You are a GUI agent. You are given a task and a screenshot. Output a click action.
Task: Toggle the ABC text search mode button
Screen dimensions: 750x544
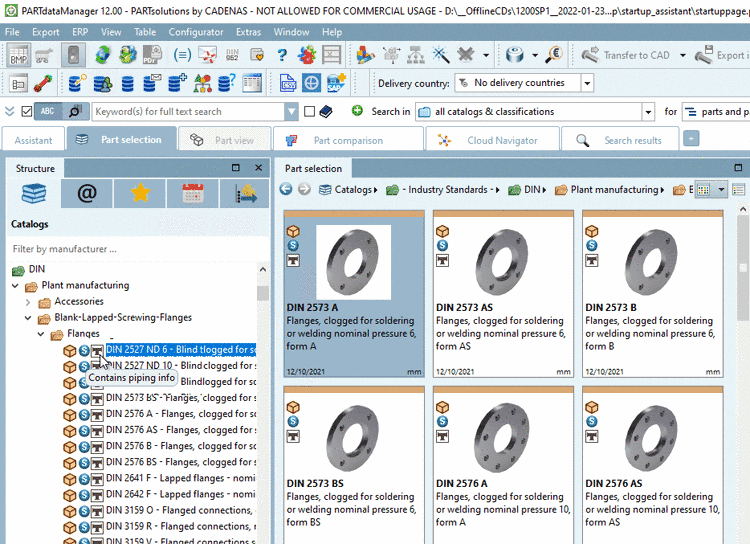tap(49, 112)
